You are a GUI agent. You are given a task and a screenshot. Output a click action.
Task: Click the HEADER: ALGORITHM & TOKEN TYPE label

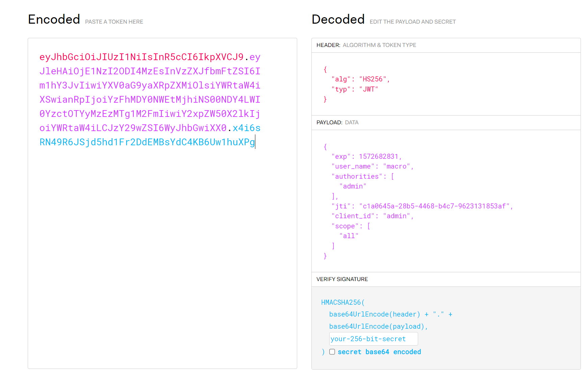tap(366, 45)
